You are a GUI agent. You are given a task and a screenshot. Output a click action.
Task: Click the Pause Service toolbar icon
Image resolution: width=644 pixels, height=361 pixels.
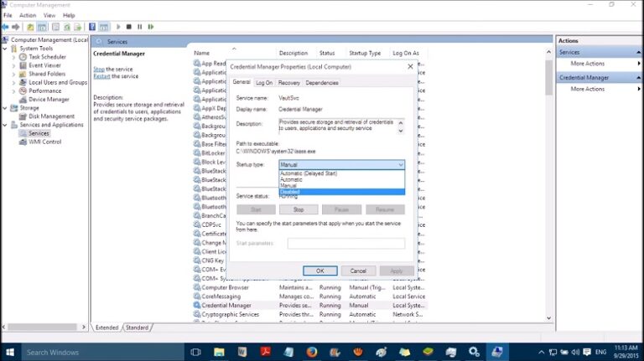point(139,27)
